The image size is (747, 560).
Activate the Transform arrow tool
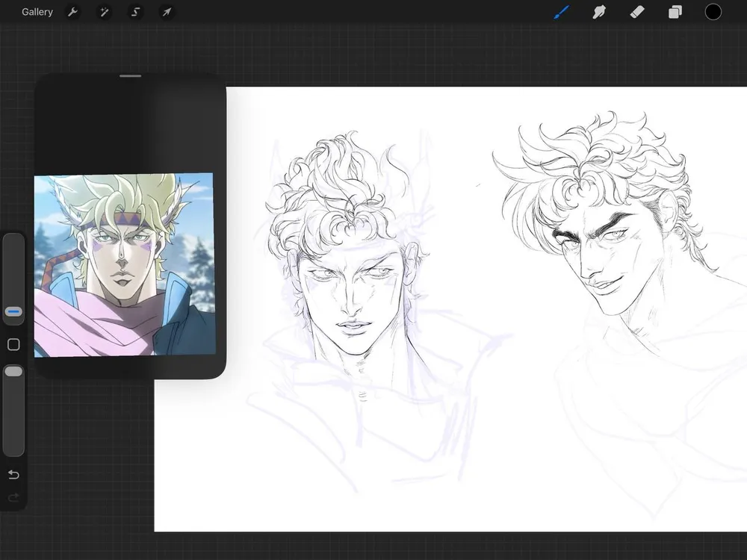tap(167, 12)
